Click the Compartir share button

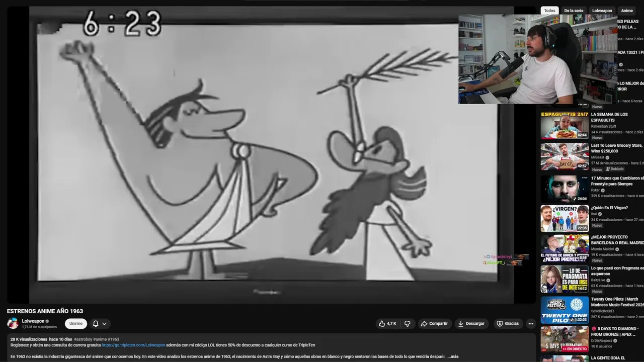click(x=434, y=324)
